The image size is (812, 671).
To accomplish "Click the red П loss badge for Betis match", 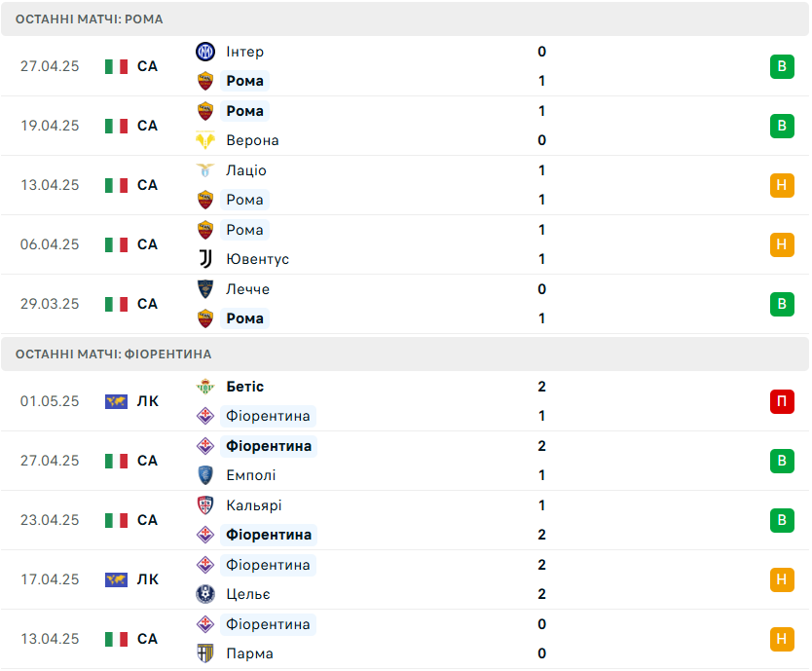I will pyautogui.click(x=782, y=401).
